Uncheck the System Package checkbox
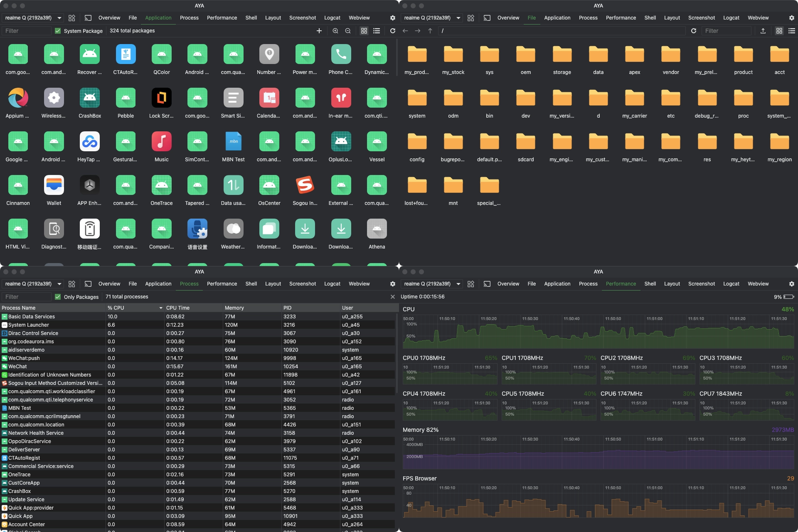798x532 pixels. click(x=58, y=31)
